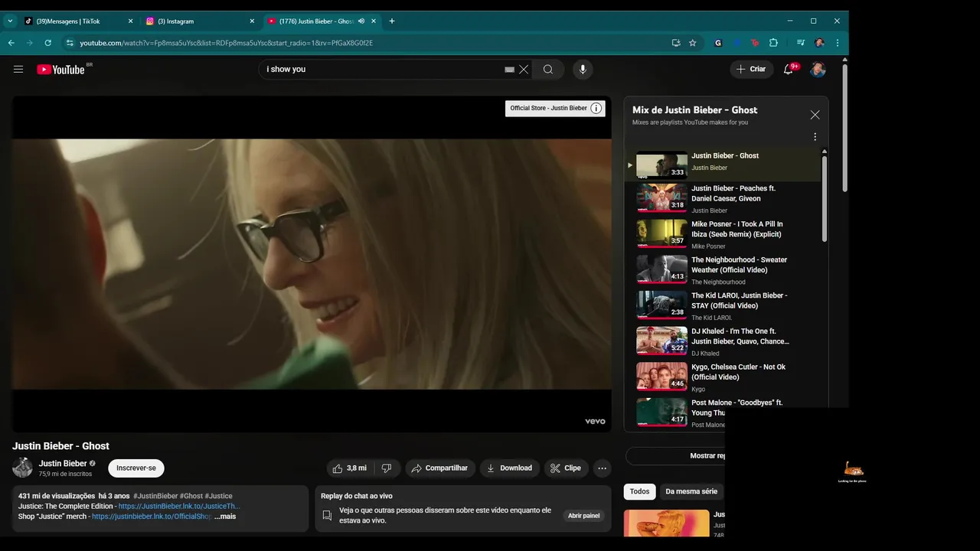980x551 pixels.
Task: Open the G extension icon
Action: [718, 43]
